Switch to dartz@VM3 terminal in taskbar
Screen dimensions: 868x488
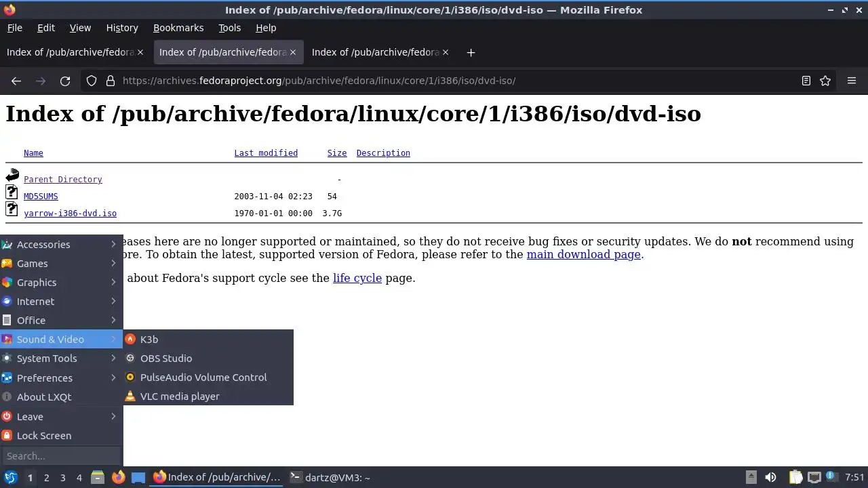tap(330, 477)
